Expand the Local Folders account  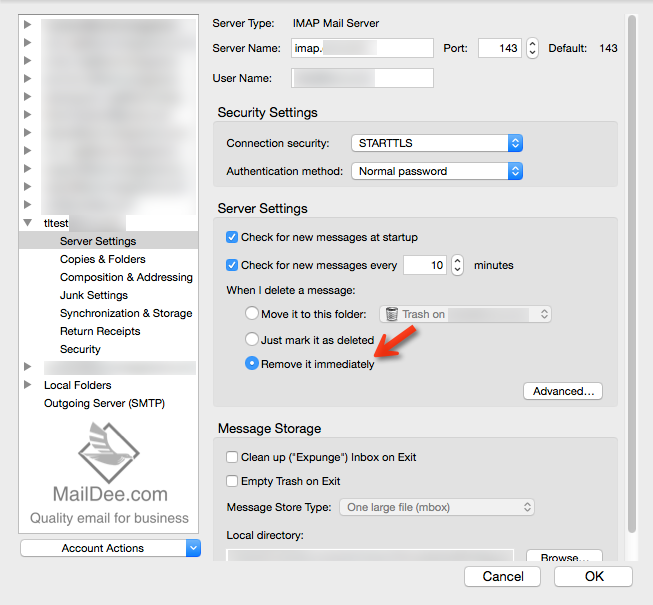point(27,385)
